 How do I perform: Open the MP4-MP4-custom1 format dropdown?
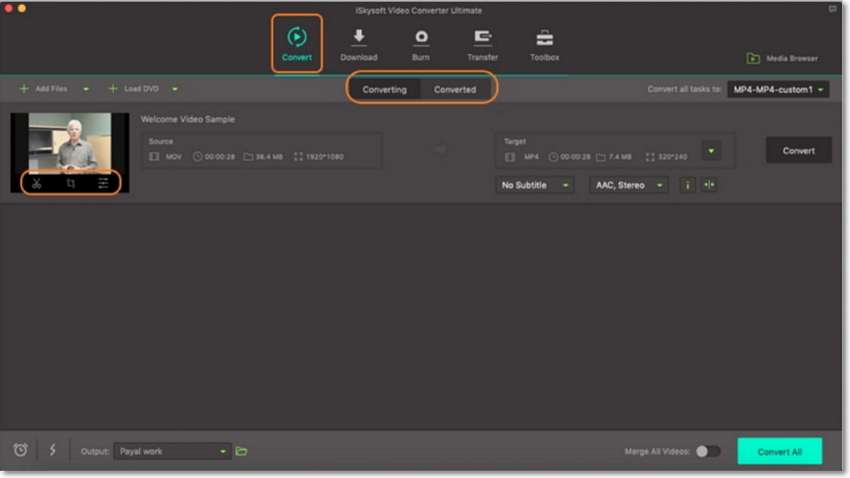[x=778, y=89]
